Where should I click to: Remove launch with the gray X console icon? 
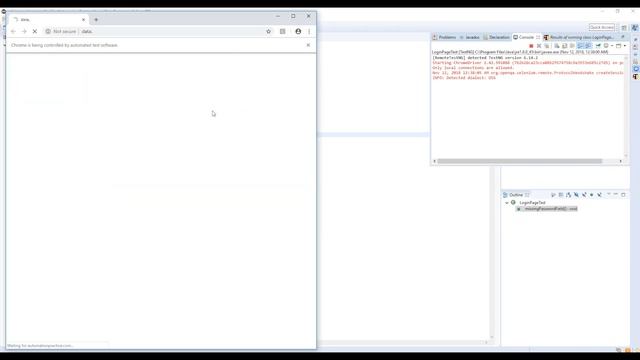[539, 46]
